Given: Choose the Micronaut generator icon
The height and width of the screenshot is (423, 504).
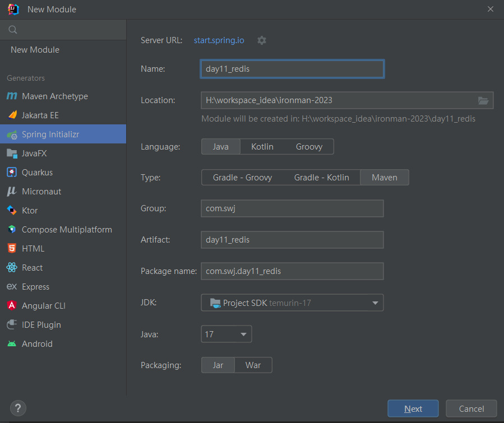Looking at the screenshot, I should coord(12,192).
